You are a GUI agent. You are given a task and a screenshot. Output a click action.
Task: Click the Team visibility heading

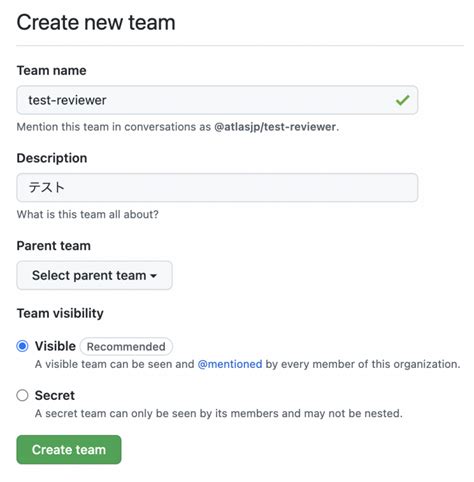pos(60,313)
